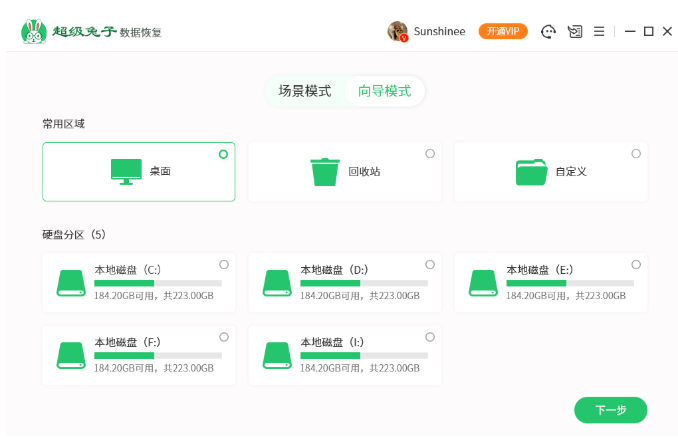Click the D: drive usage bar
The width and height of the screenshot is (678, 442).
[364, 283]
